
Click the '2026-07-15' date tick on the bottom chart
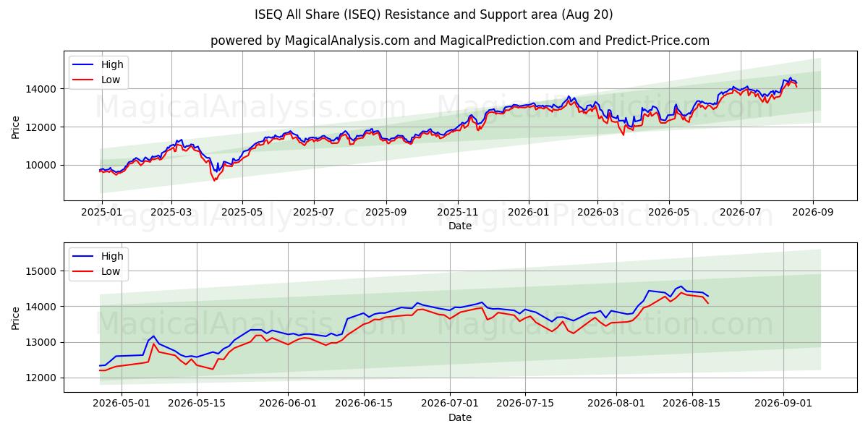(526, 405)
